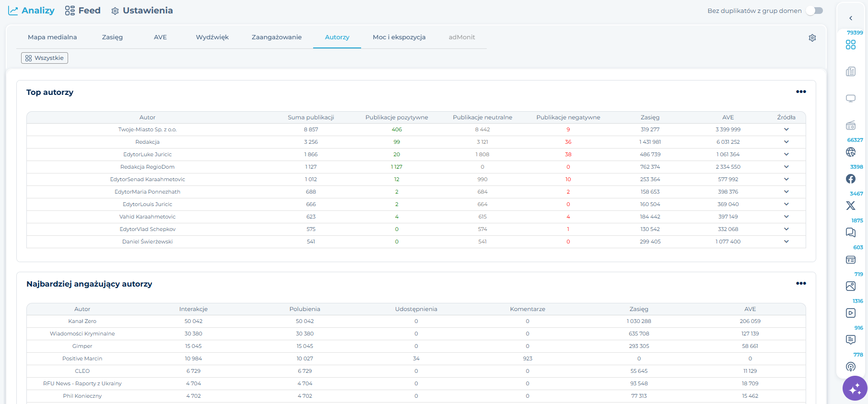
Task: Open the purple AI sparkle assistant button
Action: (855, 388)
